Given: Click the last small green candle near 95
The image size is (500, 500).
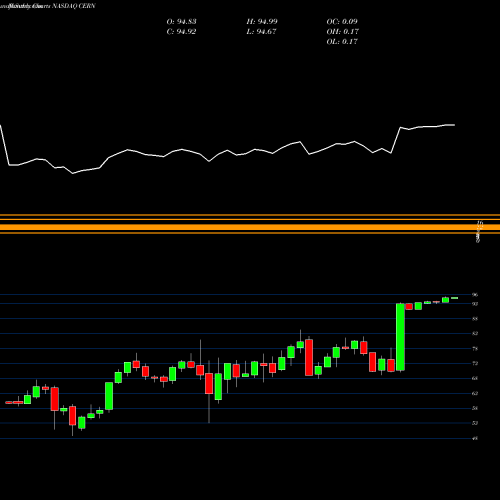Looking at the screenshot, I should 455,298.
